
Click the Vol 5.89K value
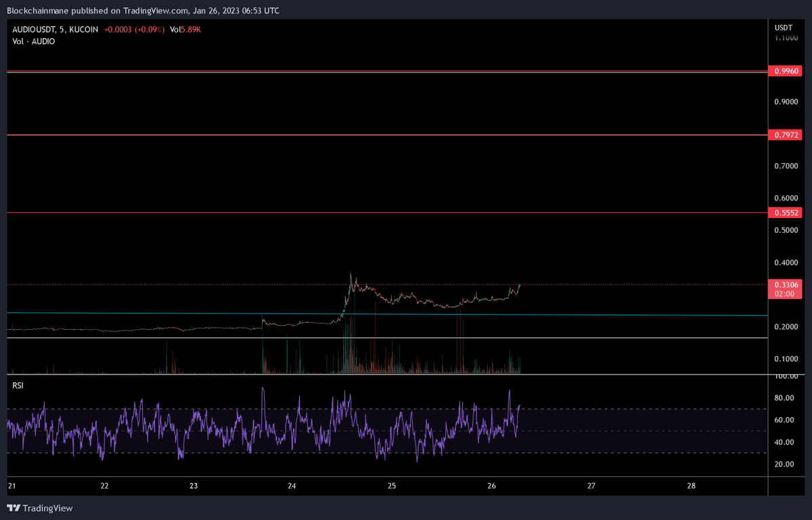pyautogui.click(x=185, y=30)
